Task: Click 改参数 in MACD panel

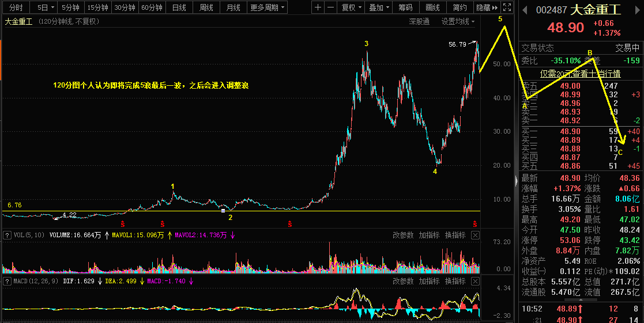Action: [403, 282]
